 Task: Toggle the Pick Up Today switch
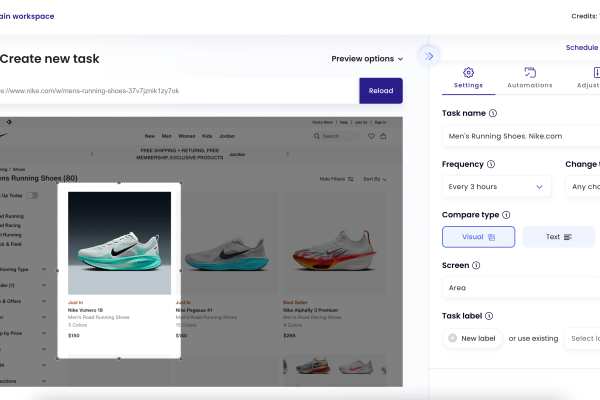pyautogui.click(x=32, y=196)
